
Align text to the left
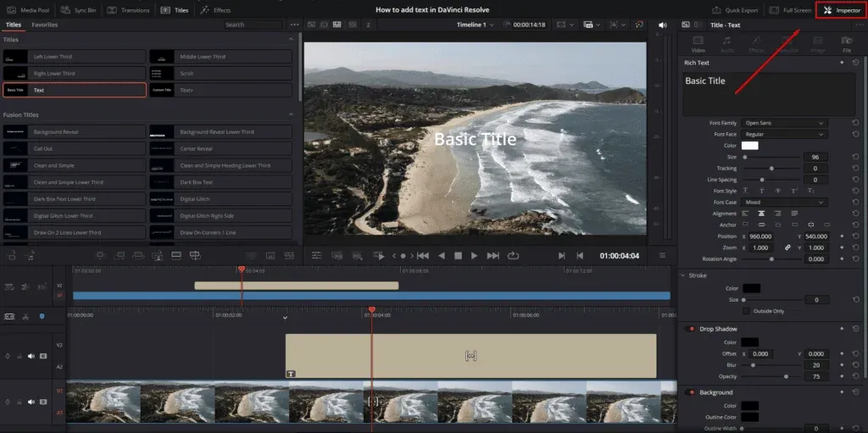744,214
